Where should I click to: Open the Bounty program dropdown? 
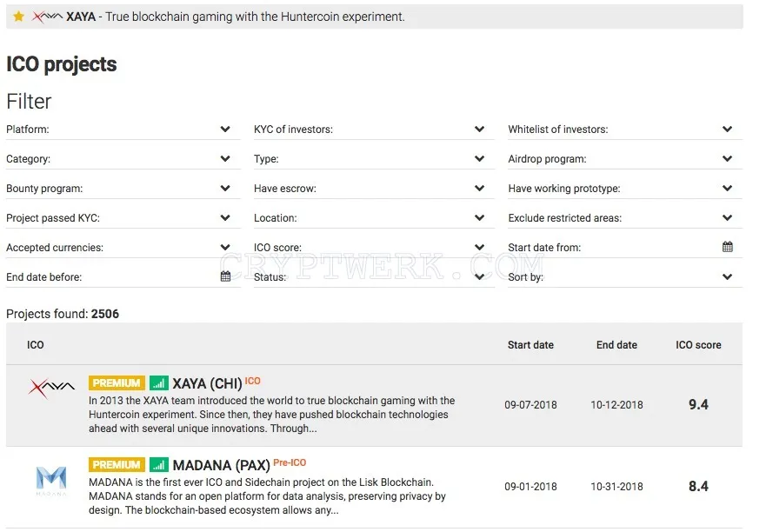coord(123,189)
